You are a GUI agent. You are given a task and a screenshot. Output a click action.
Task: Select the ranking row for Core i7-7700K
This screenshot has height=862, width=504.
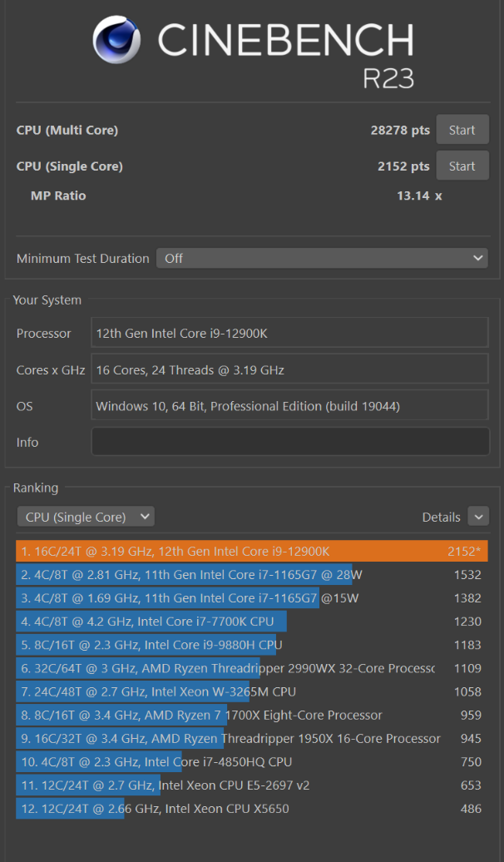click(x=252, y=622)
